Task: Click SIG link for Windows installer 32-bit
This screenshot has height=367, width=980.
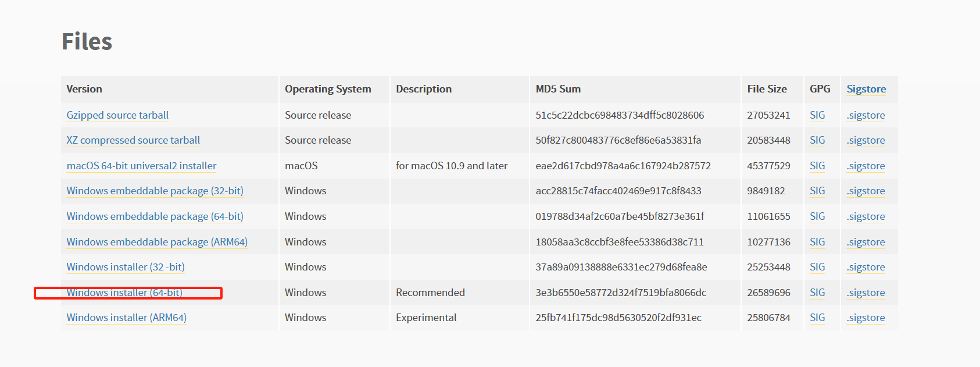Action: pyautogui.click(x=817, y=267)
